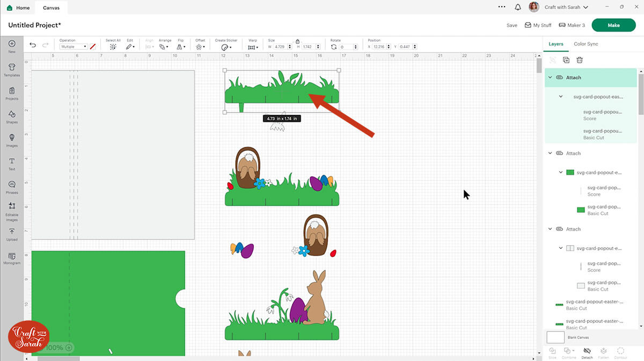The width and height of the screenshot is (644, 361).
Task: Open the three-dot more options menu
Action: pyautogui.click(x=502, y=7)
